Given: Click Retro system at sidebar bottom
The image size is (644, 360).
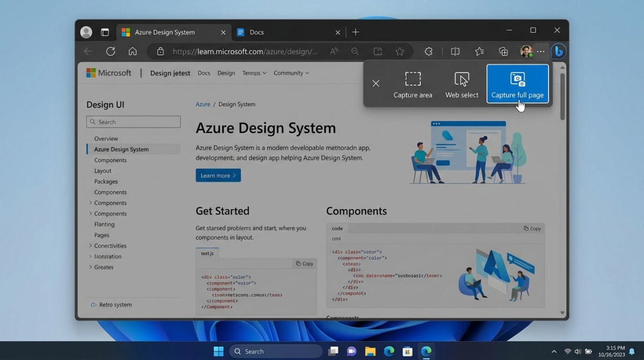Looking at the screenshot, I should click(111, 305).
